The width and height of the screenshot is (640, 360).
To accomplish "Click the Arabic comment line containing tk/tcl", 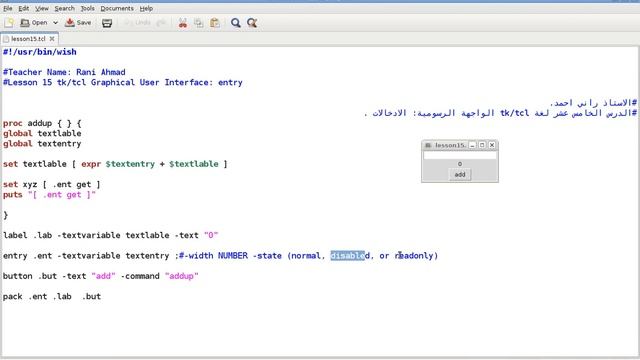I will coord(500,113).
